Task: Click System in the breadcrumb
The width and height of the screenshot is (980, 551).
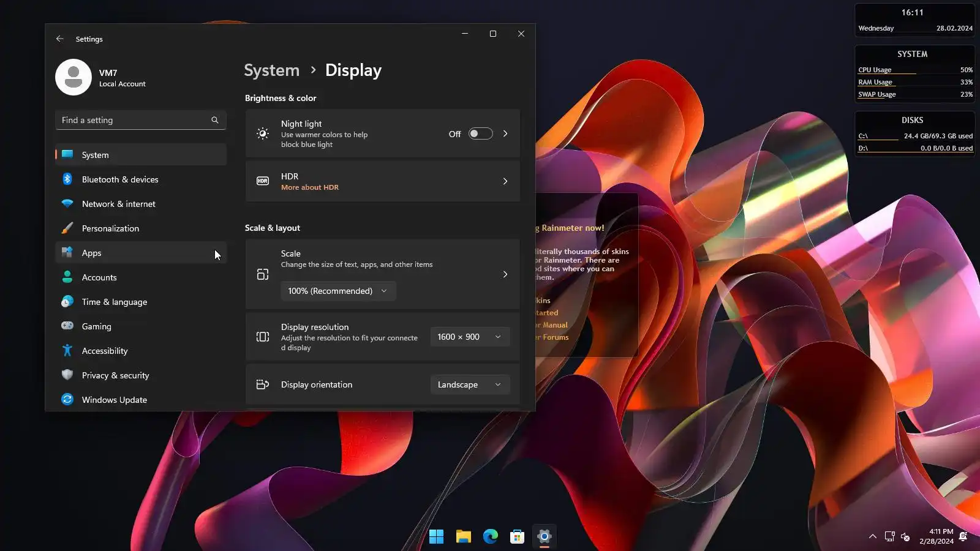Action: [x=272, y=70]
